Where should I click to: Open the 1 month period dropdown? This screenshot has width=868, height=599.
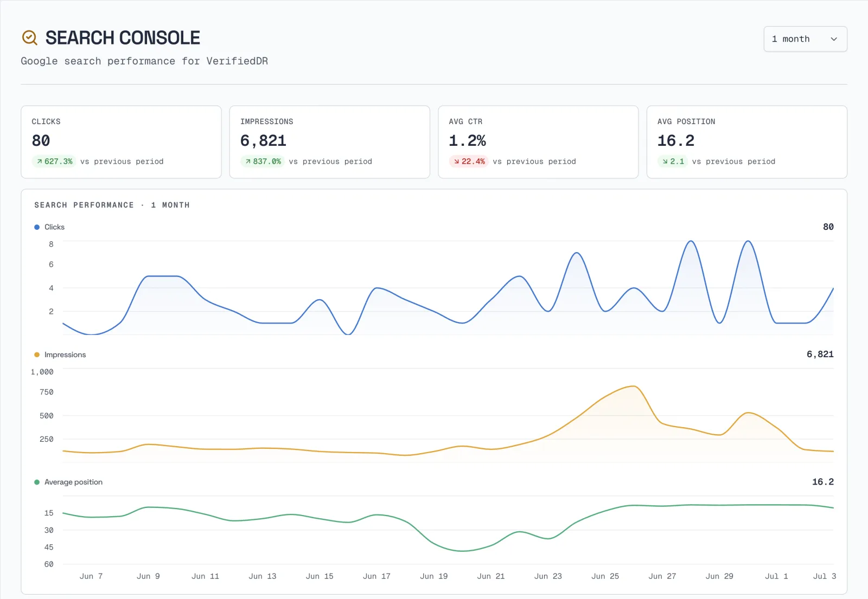click(805, 39)
